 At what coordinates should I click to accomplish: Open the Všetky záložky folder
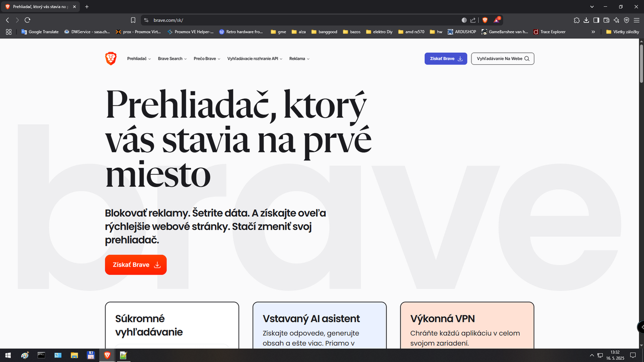coord(622,32)
